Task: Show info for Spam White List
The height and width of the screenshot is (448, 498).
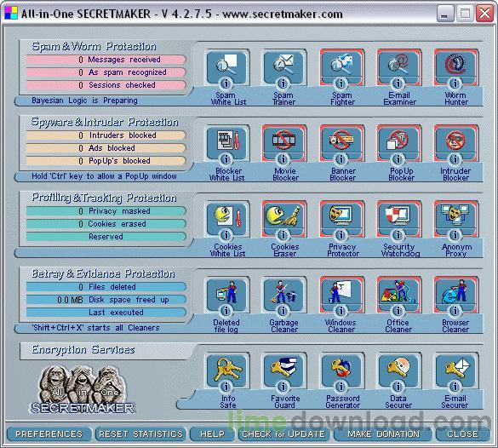Action: [226, 83]
